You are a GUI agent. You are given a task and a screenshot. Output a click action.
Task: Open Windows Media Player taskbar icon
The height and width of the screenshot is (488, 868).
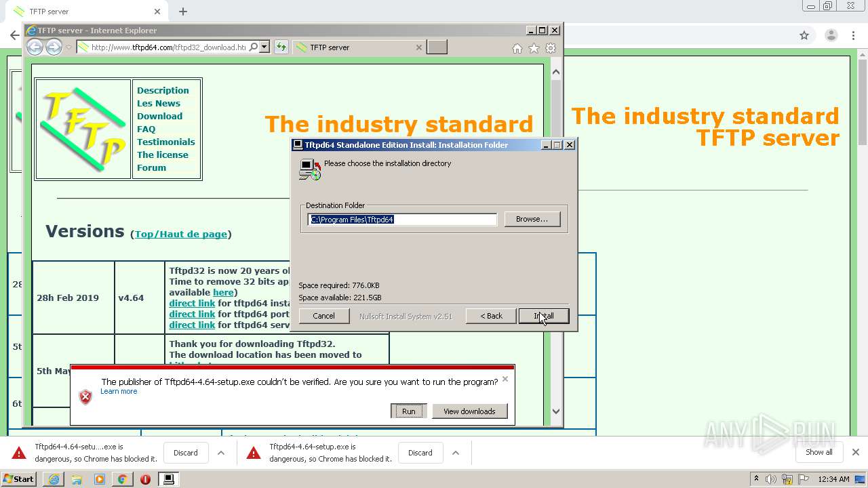pos(100,479)
